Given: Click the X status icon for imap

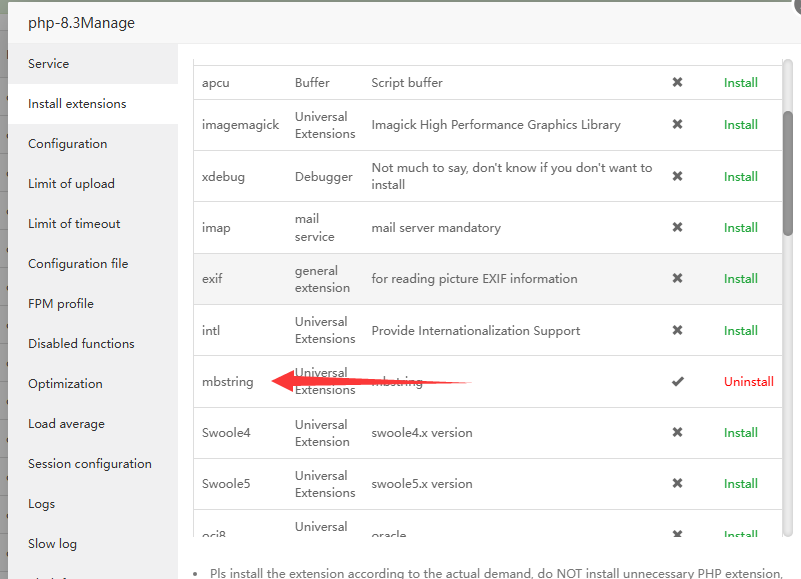Looking at the screenshot, I should [677, 228].
